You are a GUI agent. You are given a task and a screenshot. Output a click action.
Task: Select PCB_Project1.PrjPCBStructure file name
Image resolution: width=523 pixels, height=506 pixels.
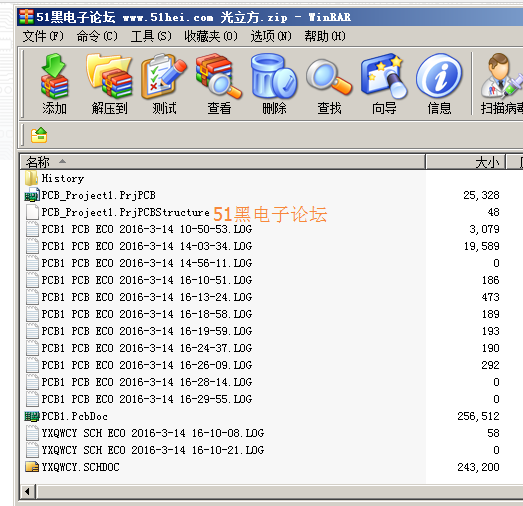coord(125,212)
